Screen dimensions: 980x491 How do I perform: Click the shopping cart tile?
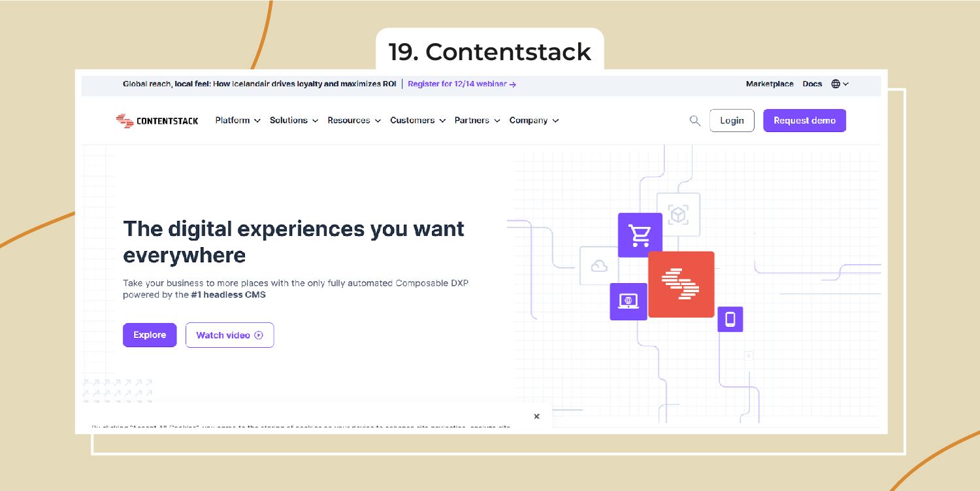tap(640, 235)
